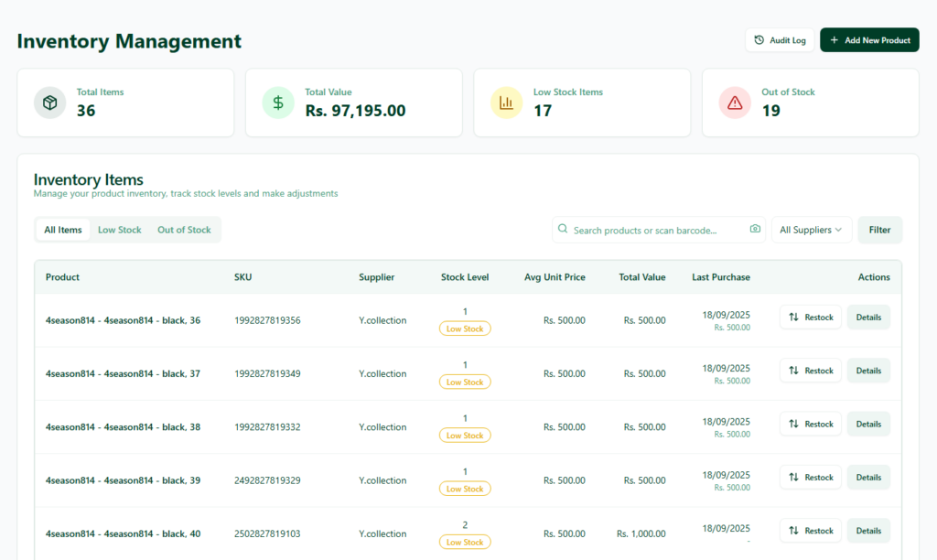View Details for black size 39 product

868,478
